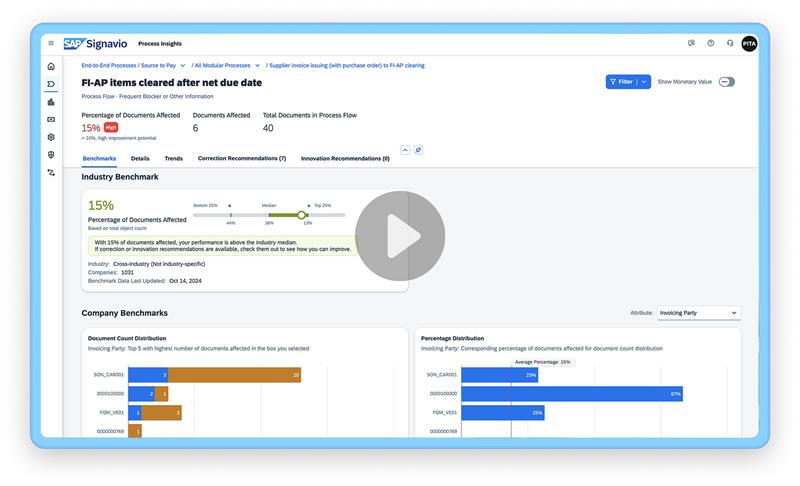
Task: Click the help question mark icon
Action: click(x=711, y=43)
